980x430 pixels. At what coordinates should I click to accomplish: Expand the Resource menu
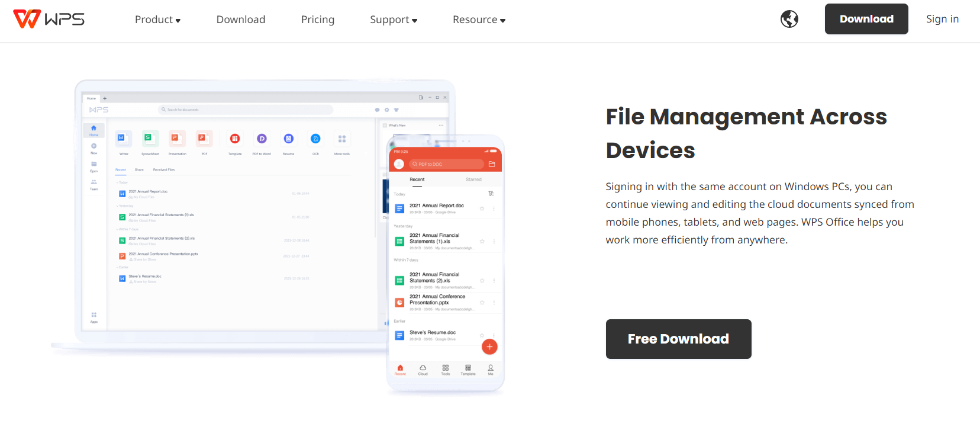479,20
